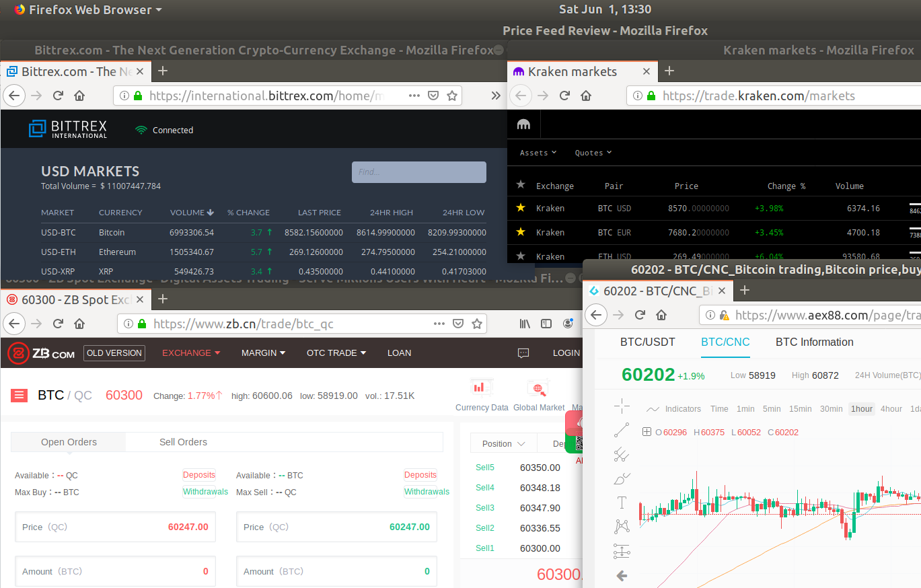
Task: Click the ZB.com logo
Action: point(42,353)
